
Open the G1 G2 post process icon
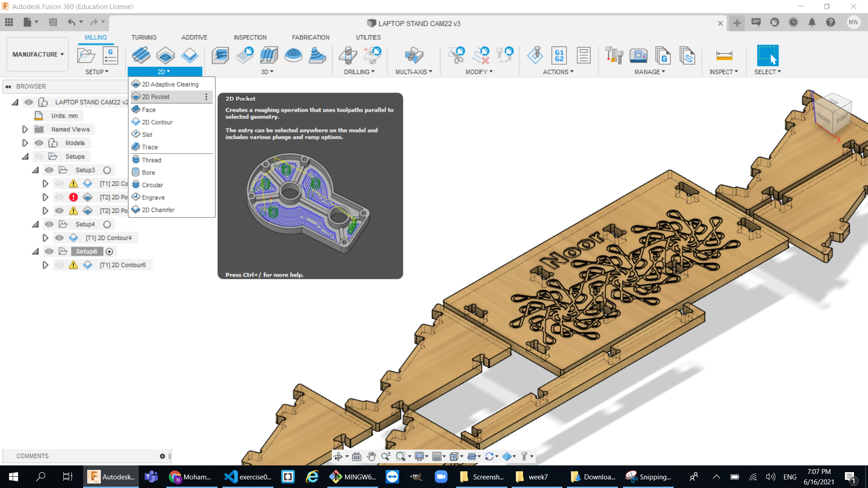click(x=559, y=56)
